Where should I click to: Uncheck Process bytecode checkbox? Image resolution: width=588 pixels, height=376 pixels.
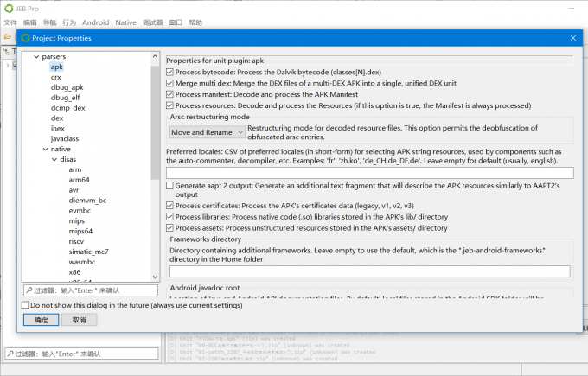tap(169, 73)
